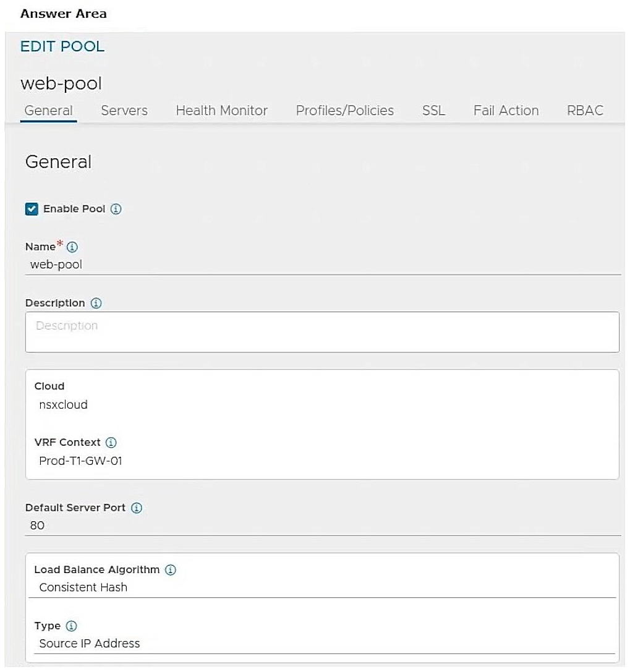Click info icon next to Enable Pool
Image resolution: width=630 pixels, height=672 pixels.
point(116,209)
